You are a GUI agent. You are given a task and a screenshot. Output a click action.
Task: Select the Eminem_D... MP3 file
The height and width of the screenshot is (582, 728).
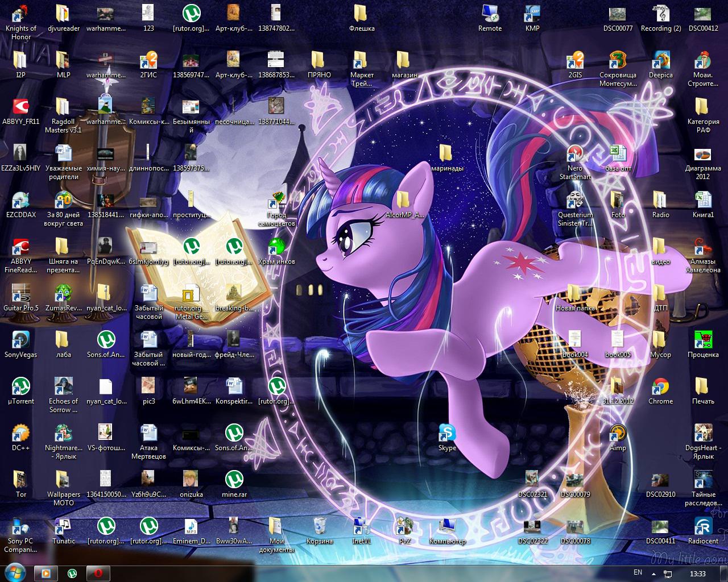(x=191, y=531)
